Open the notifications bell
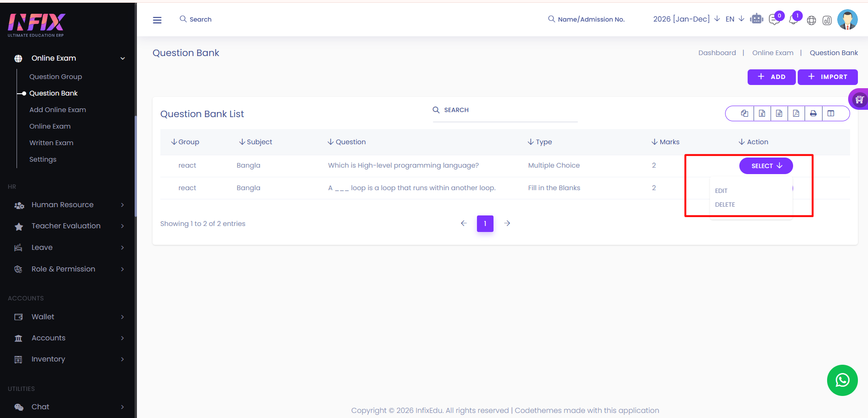This screenshot has width=868, height=418. pyautogui.click(x=793, y=20)
